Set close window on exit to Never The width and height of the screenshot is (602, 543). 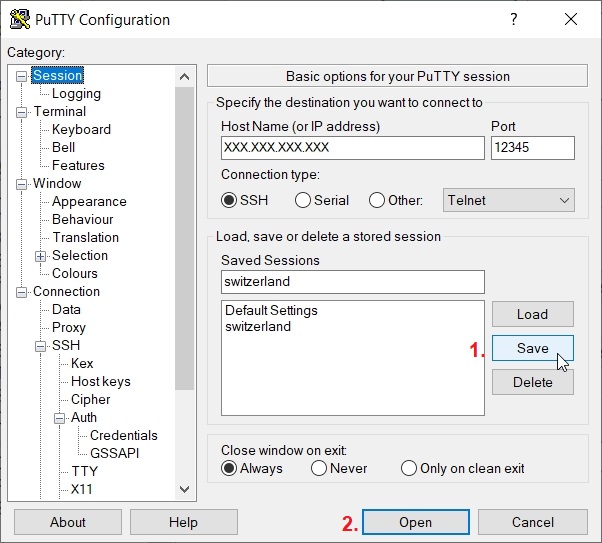(319, 468)
